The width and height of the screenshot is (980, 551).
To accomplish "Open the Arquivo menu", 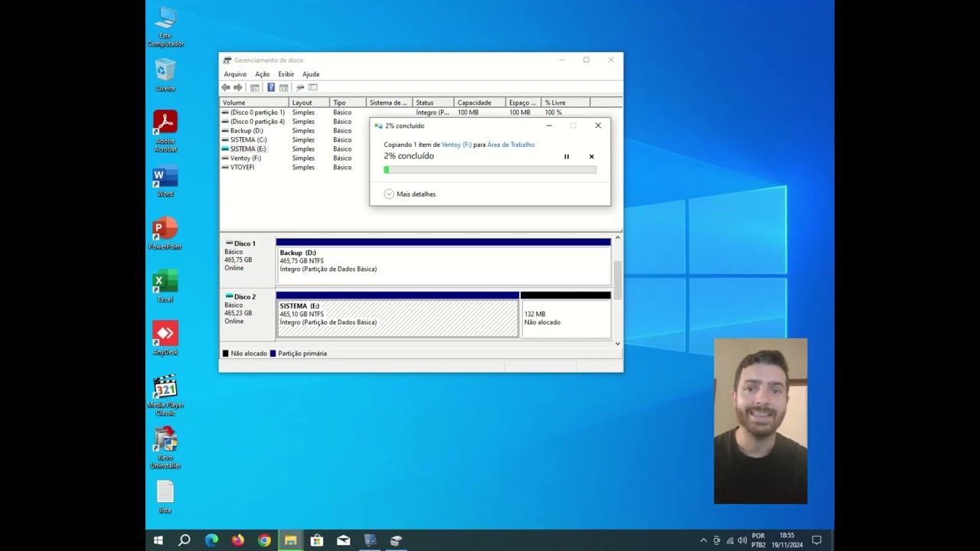I will point(235,74).
